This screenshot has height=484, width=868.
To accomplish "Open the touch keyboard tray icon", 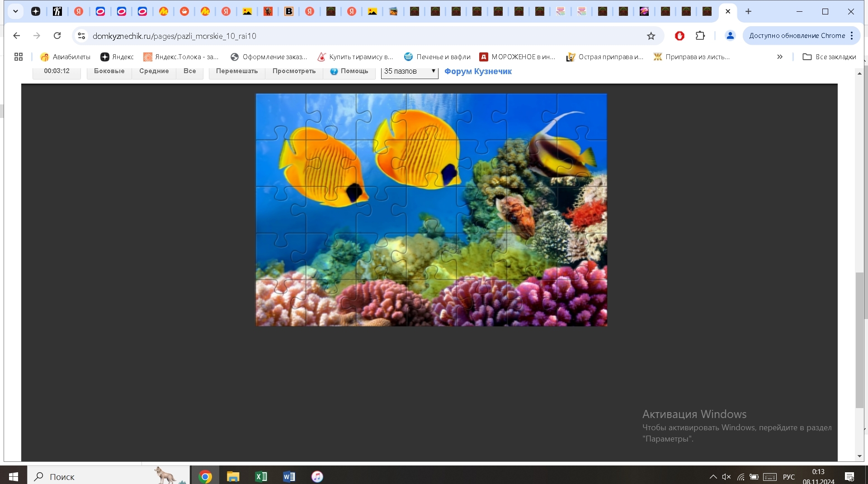I will 770,477.
